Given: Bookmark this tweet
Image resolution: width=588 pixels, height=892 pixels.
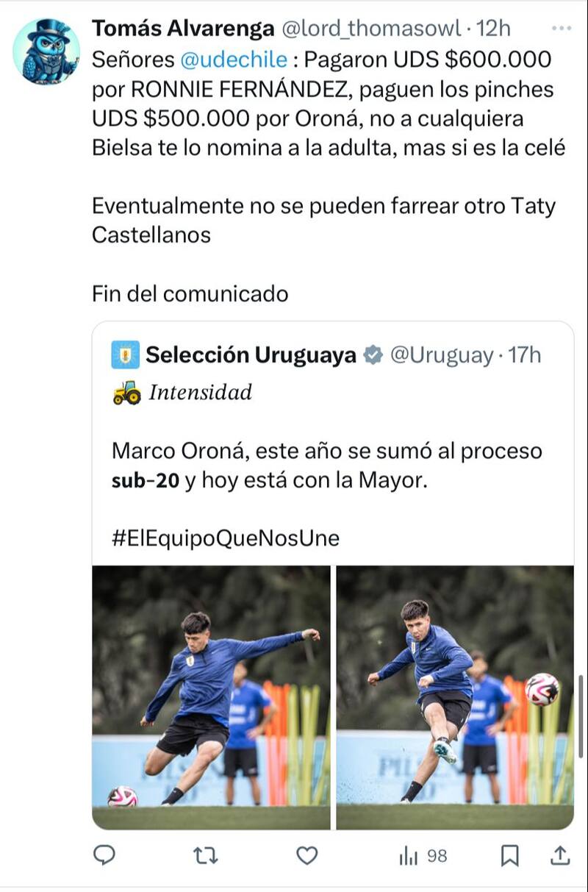Looking at the screenshot, I should (509, 854).
